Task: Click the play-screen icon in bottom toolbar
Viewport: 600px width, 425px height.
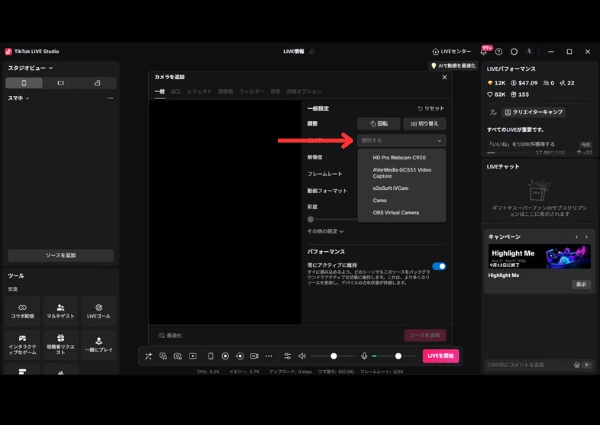Action: (193, 356)
